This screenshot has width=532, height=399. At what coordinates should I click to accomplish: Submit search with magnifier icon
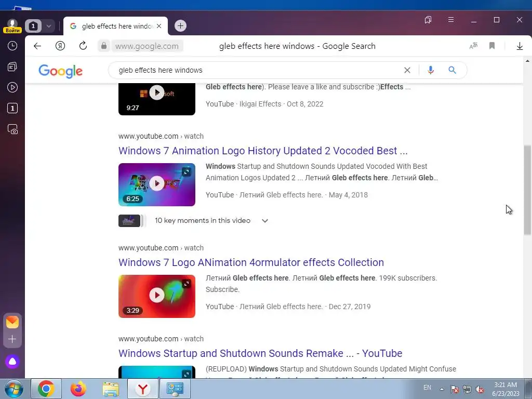[453, 70]
